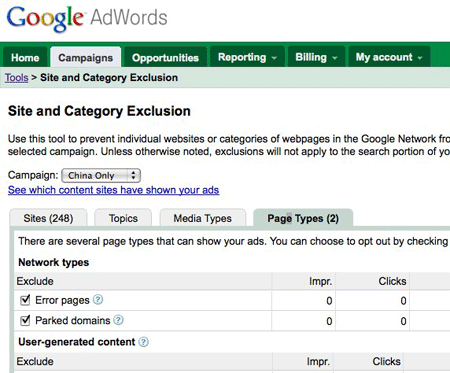Follow the Tools breadcrumb link

[17, 77]
